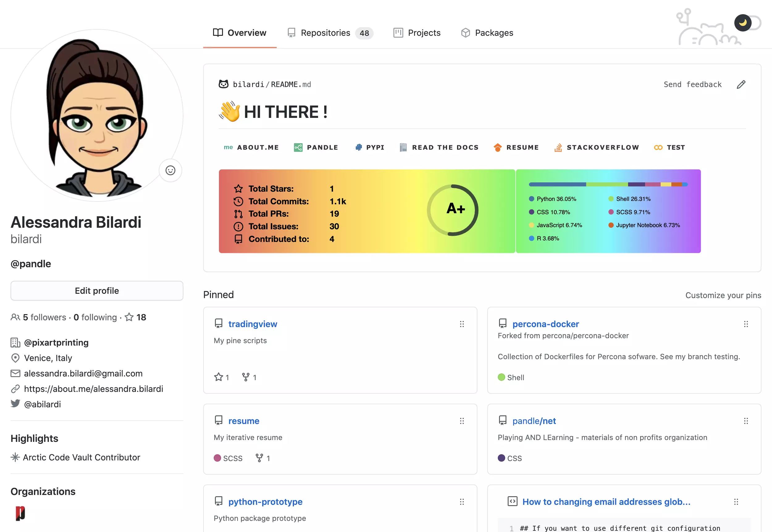The width and height of the screenshot is (772, 532).
Task: Click tradingview star count icon
Action: click(219, 377)
